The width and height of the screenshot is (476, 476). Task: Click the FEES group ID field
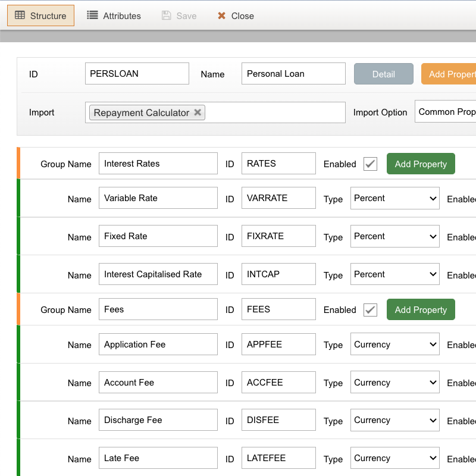tap(278, 309)
